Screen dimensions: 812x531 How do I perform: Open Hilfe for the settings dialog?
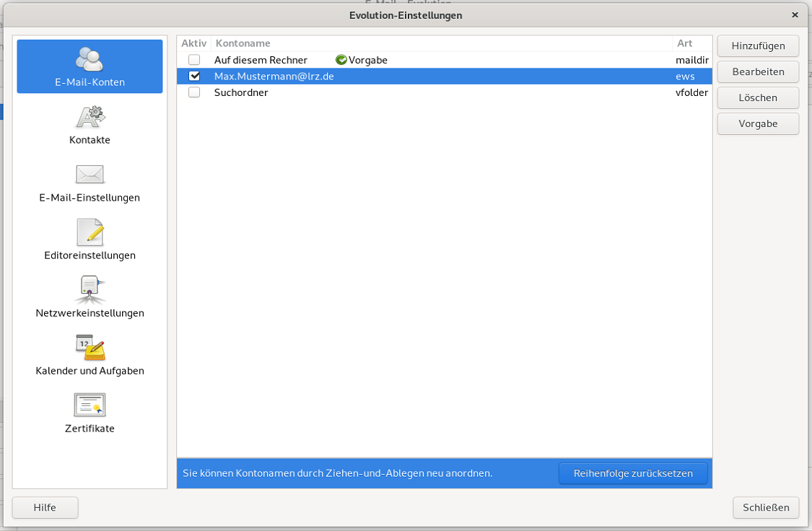click(x=45, y=507)
